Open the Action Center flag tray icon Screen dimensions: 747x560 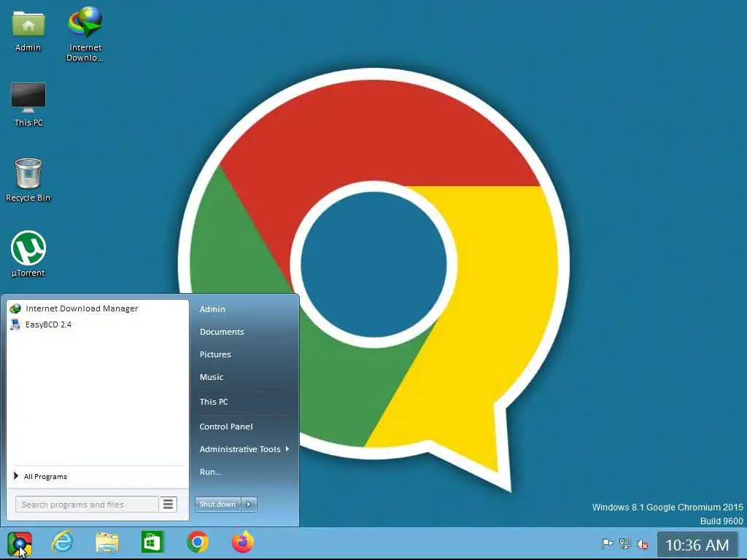(607, 544)
